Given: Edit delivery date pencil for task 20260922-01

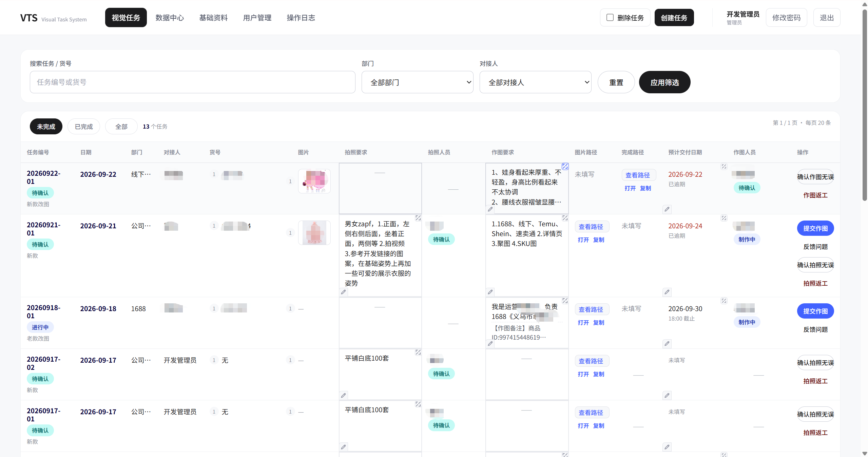Looking at the screenshot, I should pos(667,209).
